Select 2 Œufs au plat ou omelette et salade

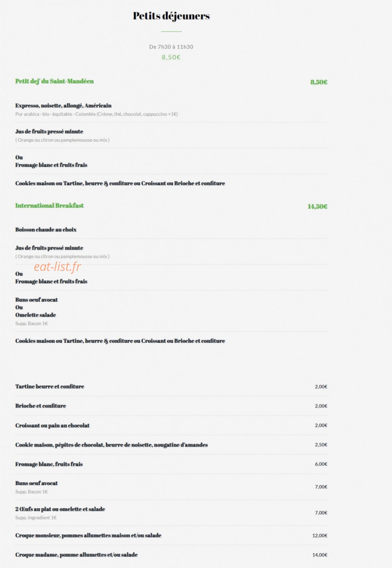coord(60,509)
